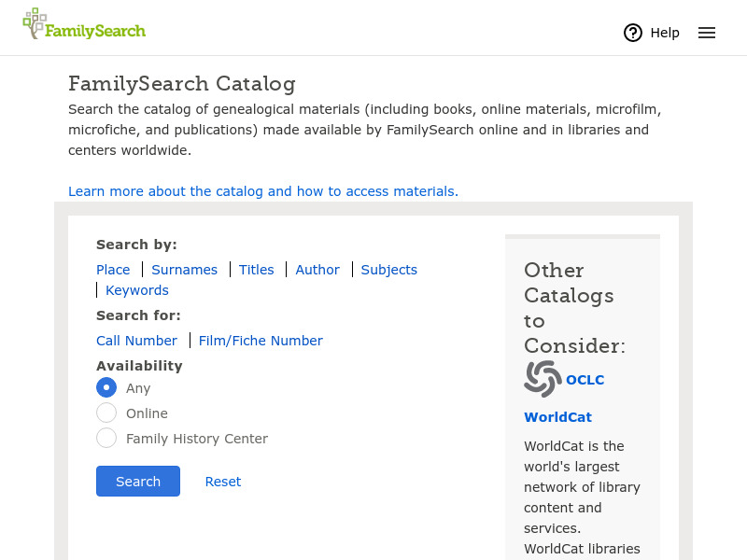Viewport: 747px width, 560px height.
Task: Click the FamilySearch tree logo
Action: pos(35,23)
